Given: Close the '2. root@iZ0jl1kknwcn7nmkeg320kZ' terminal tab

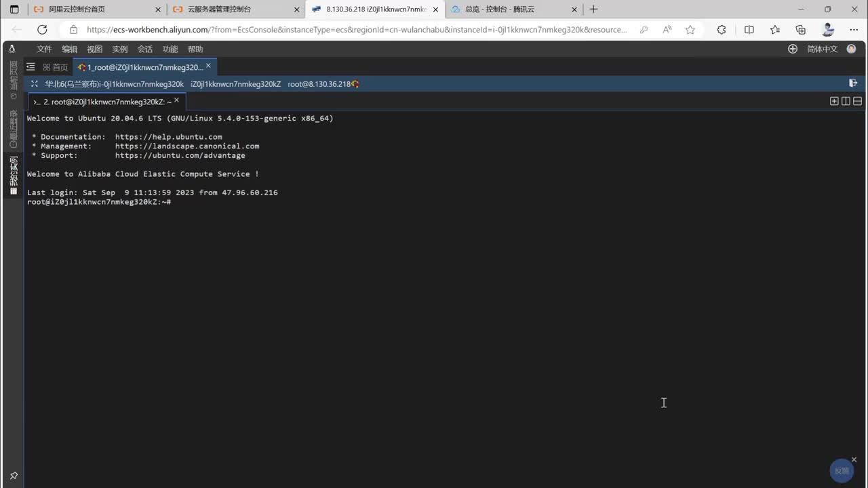Looking at the screenshot, I should [x=176, y=100].
